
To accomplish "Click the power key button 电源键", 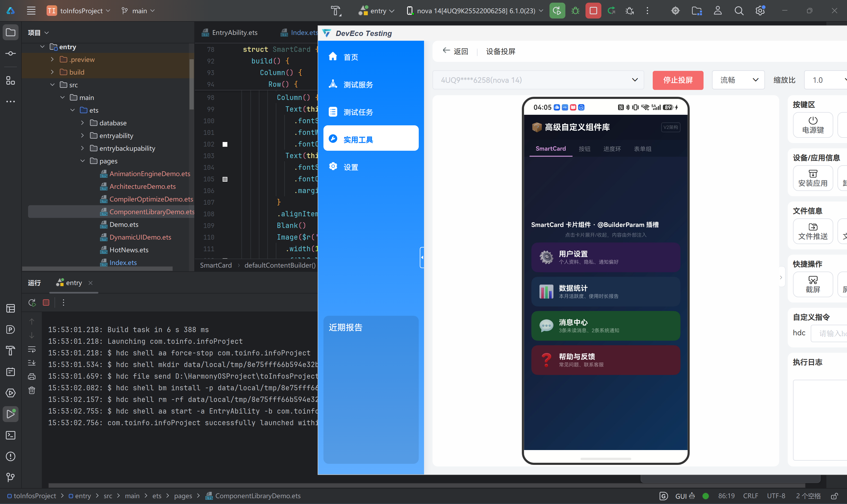I will pyautogui.click(x=813, y=125).
